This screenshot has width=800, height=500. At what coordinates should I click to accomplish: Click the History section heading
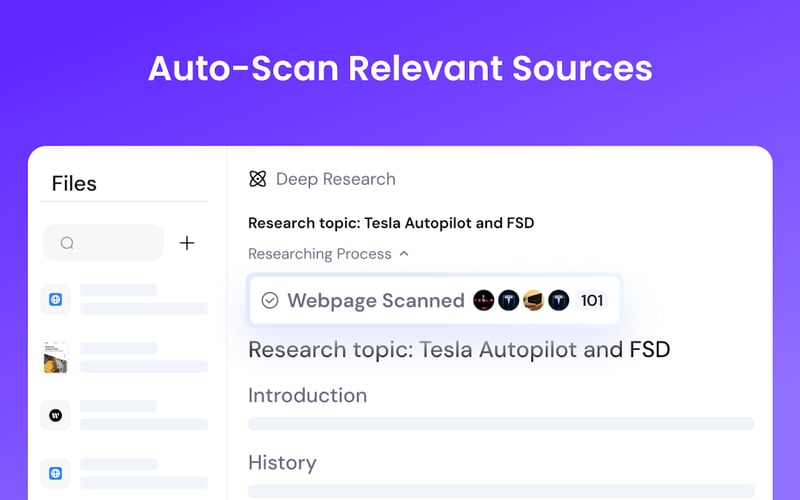pos(282,463)
